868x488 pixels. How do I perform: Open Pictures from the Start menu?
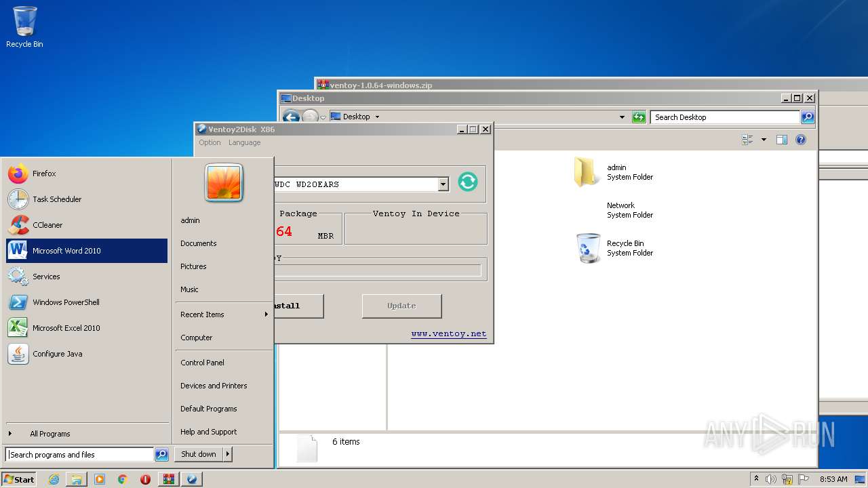point(224,266)
